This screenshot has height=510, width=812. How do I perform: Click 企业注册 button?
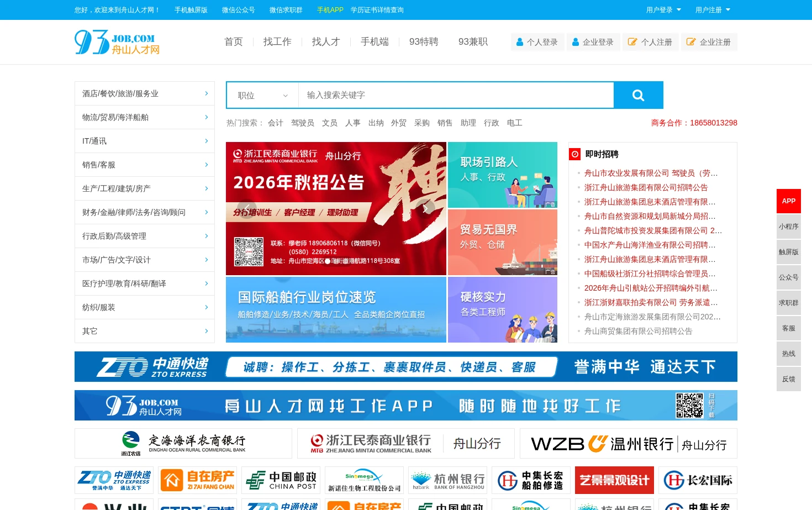point(709,42)
